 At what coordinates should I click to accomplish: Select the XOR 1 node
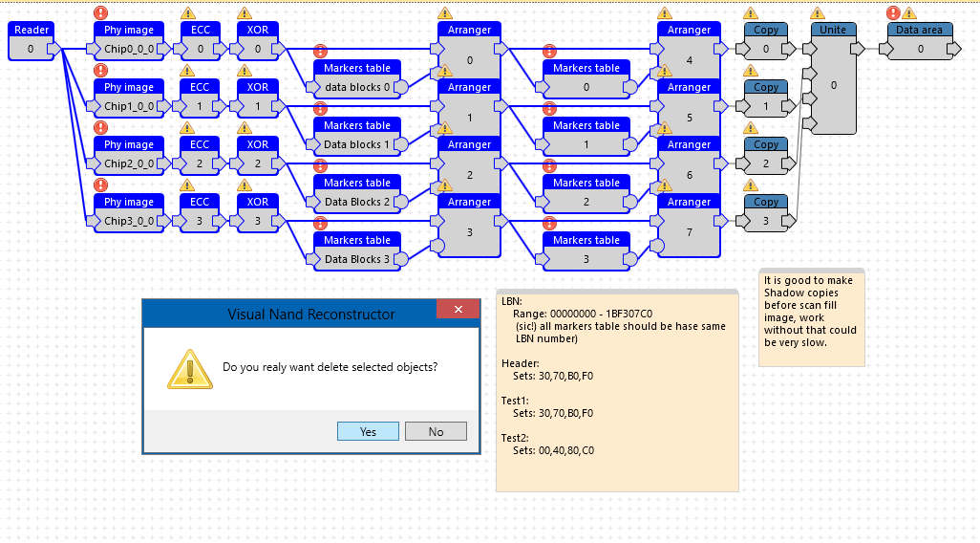coord(258,98)
